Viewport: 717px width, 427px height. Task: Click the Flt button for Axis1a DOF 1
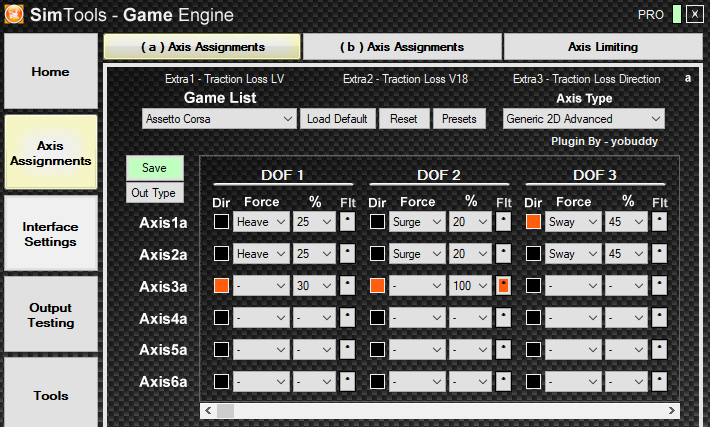tap(348, 222)
